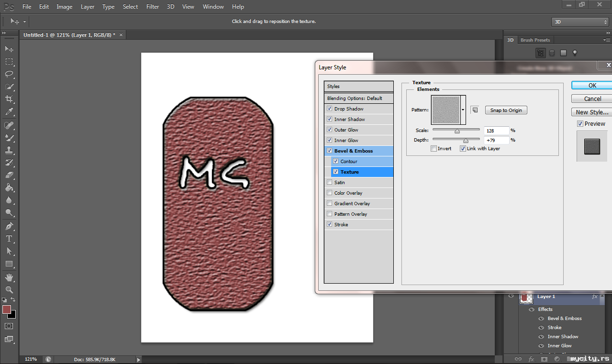This screenshot has width=612, height=364.
Task: Select the Horizontal Type tool
Action: click(9, 239)
